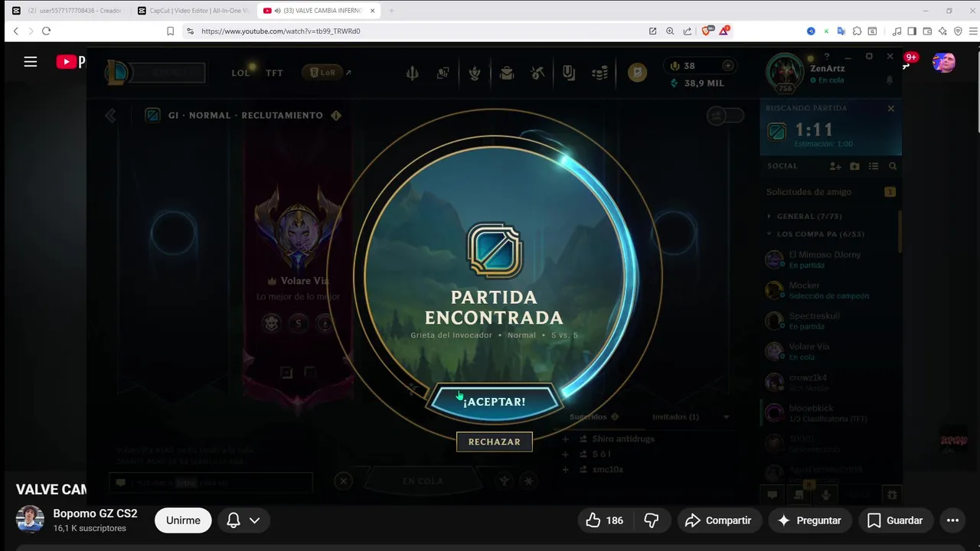Open the YouTube guide hamburger menu

click(x=31, y=62)
